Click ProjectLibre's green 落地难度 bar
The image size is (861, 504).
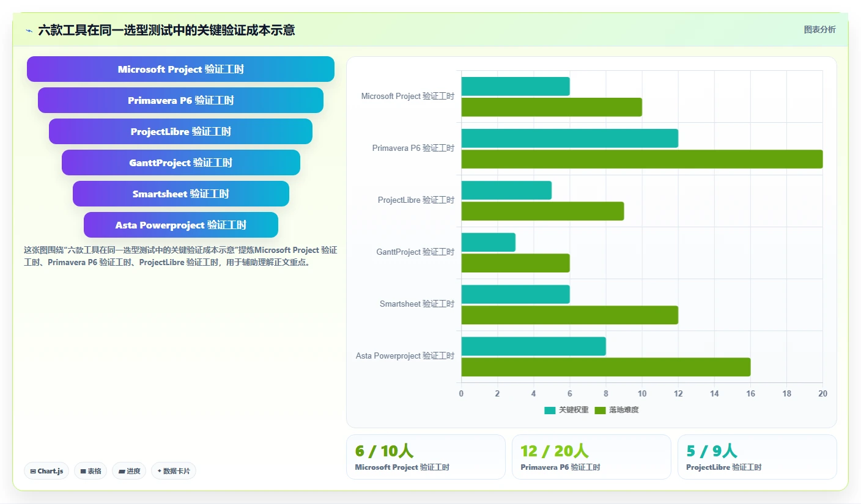coord(542,211)
